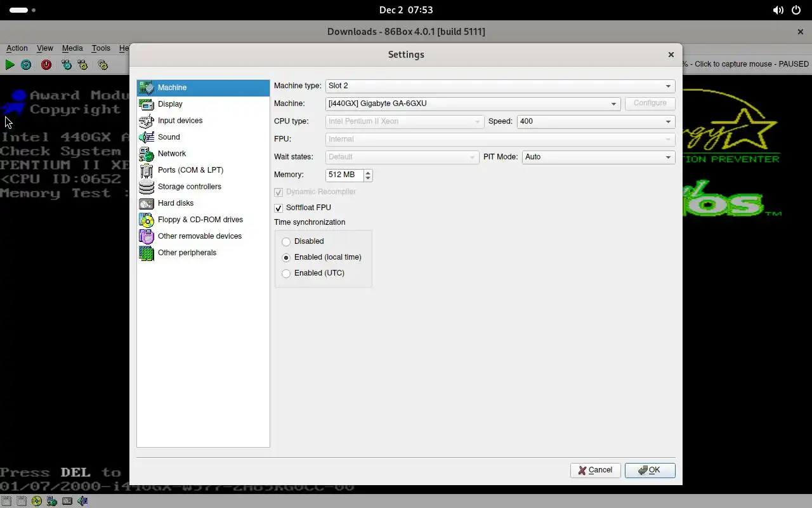
Task: Send Ctrl+Alt+Esc via the toolbar icon
Action: 82,65
